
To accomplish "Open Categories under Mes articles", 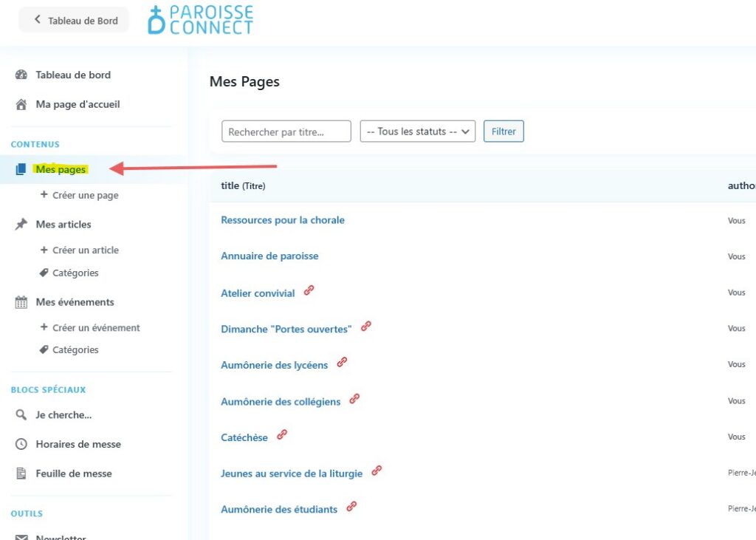I will click(x=75, y=273).
